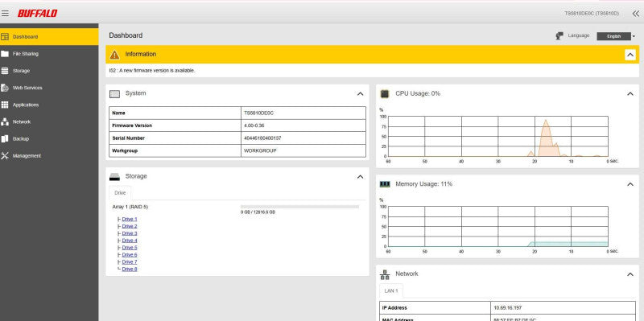Click the Web Services globe icon

click(5, 88)
